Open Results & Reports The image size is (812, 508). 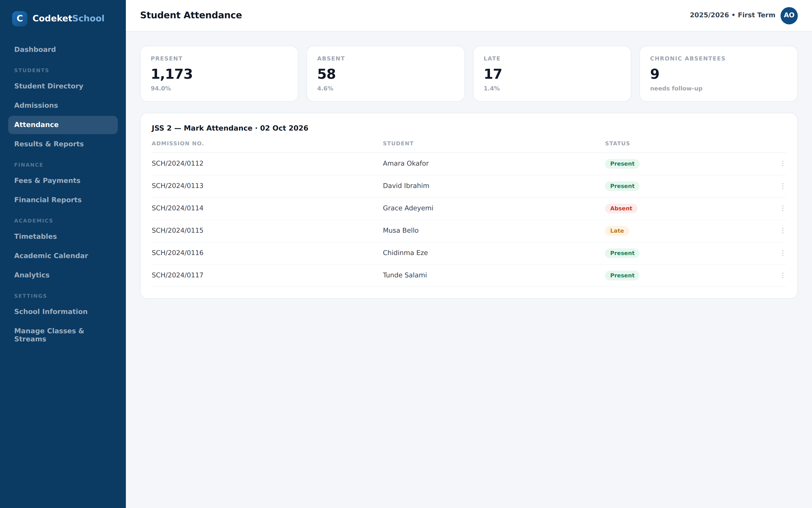coord(63,144)
